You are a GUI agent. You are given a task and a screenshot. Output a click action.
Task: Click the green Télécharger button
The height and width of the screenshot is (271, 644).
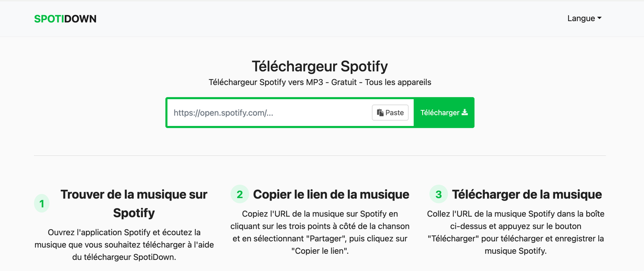click(444, 113)
